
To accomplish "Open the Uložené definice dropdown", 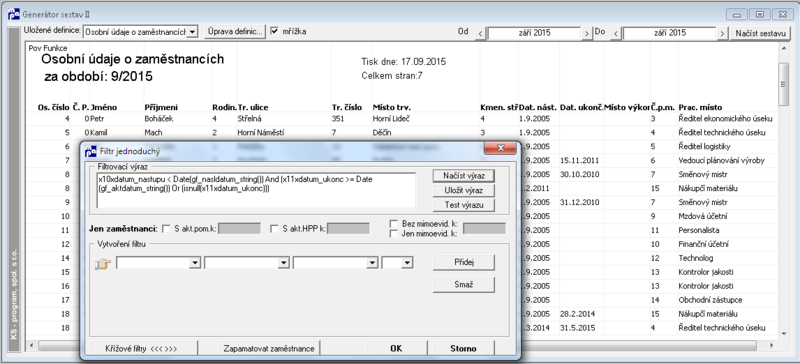I will coord(192,32).
